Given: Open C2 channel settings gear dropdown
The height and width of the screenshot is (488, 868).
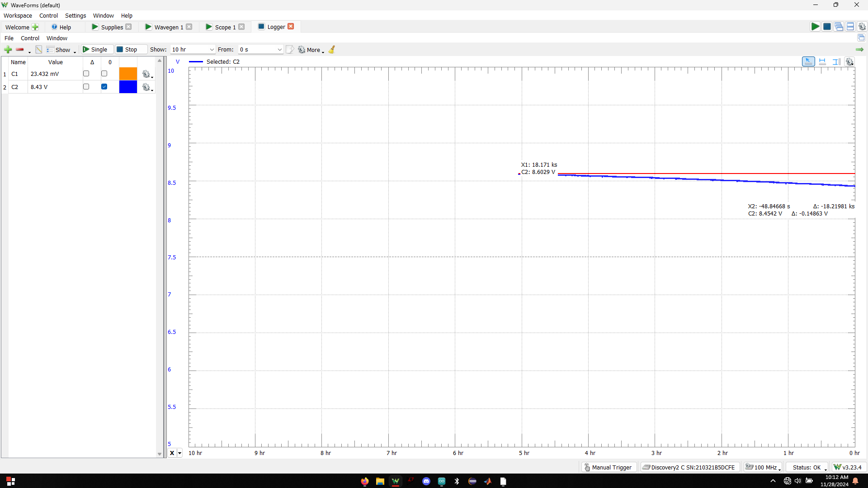Looking at the screenshot, I should coord(147,87).
